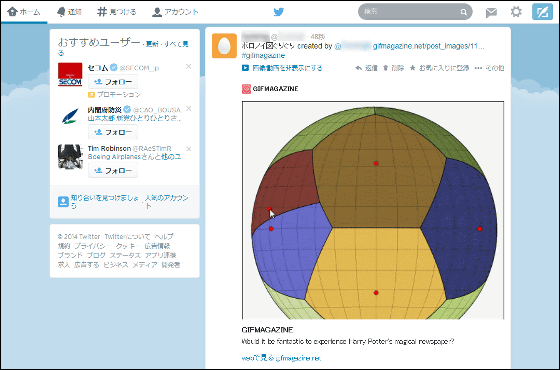Open the セコム SECOM profile avatar

click(70, 74)
